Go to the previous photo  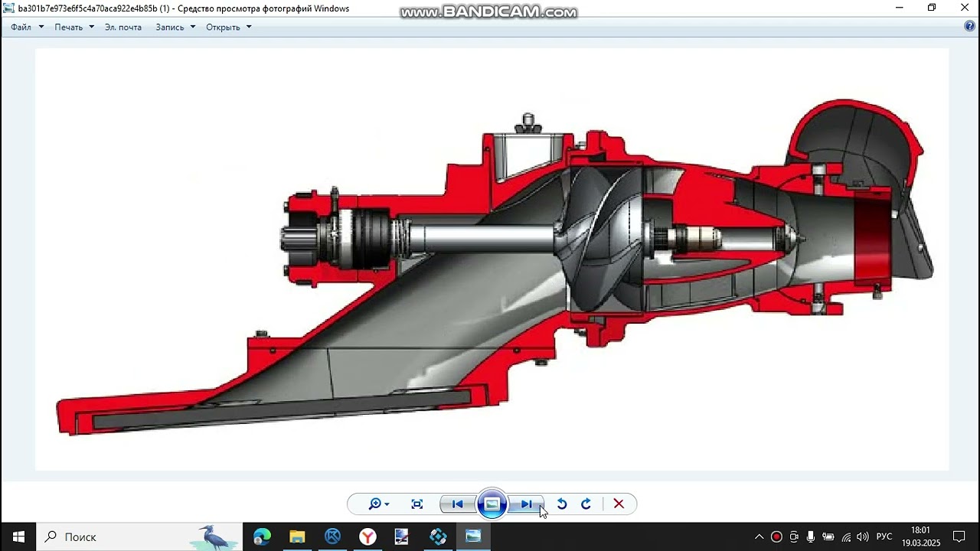[458, 504]
